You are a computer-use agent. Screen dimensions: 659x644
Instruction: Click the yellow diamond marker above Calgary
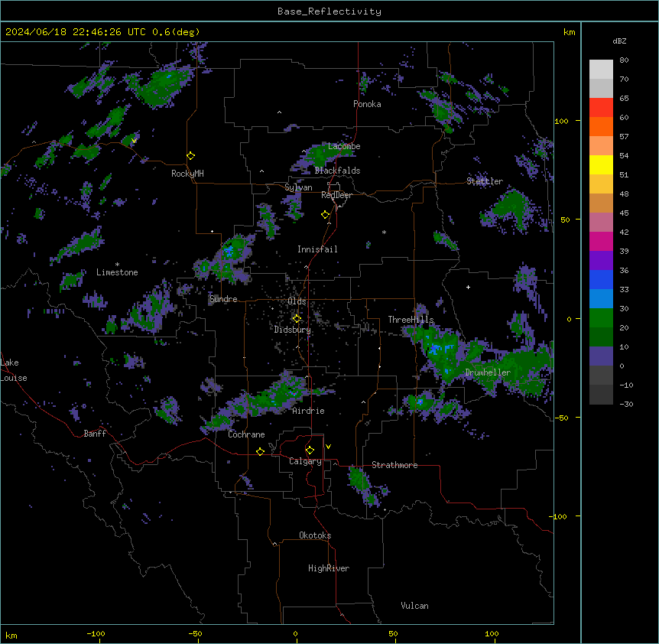(310, 450)
